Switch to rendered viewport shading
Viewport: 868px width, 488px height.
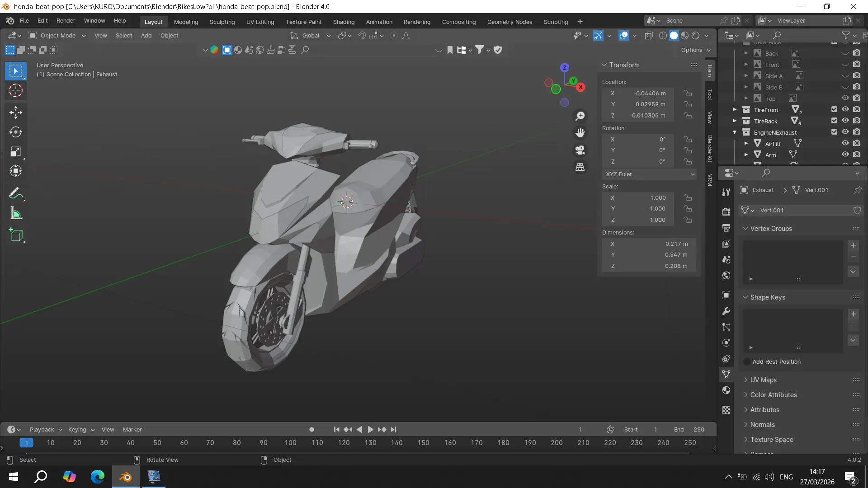[696, 36]
